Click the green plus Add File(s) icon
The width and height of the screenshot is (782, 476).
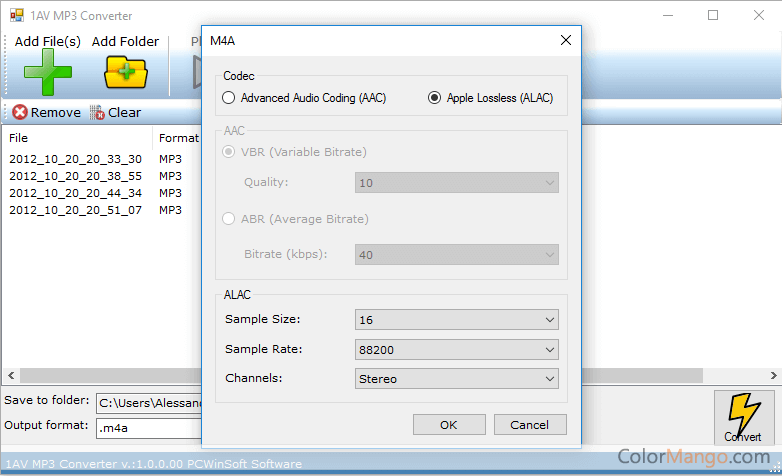click(x=47, y=72)
